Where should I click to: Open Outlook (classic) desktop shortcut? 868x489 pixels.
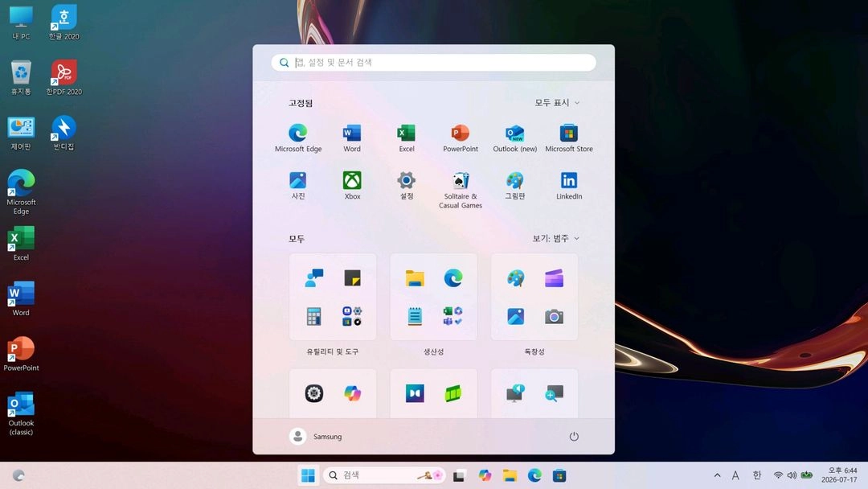point(21,413)
